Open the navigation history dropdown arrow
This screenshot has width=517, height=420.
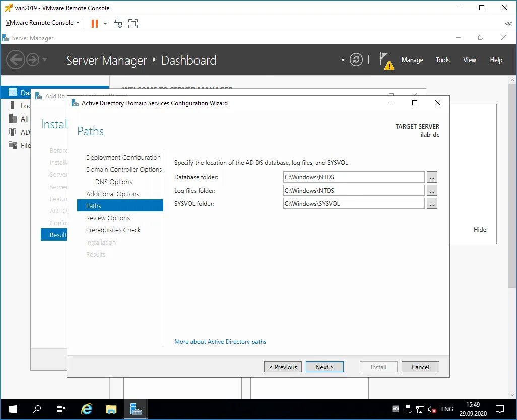point(45,59)
